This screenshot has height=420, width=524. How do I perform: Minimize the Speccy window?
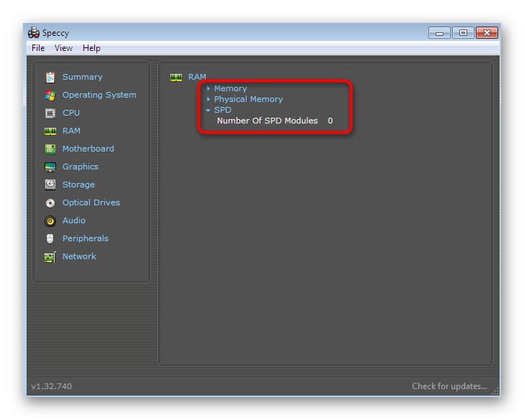[439, 33]
